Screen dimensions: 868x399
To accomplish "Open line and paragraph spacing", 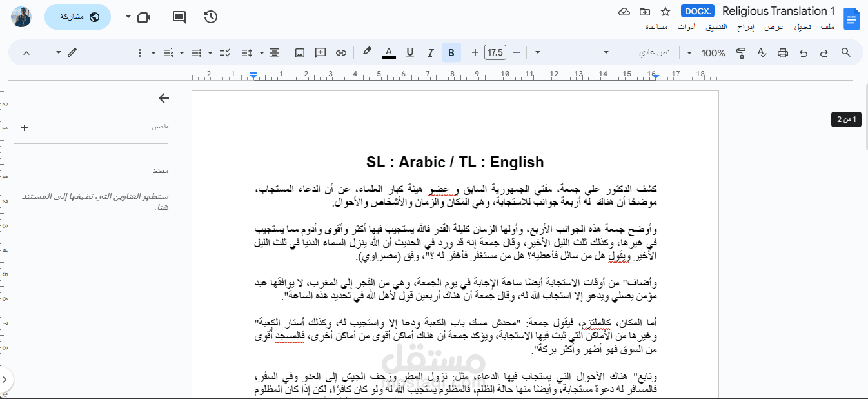I will [246, 52].
